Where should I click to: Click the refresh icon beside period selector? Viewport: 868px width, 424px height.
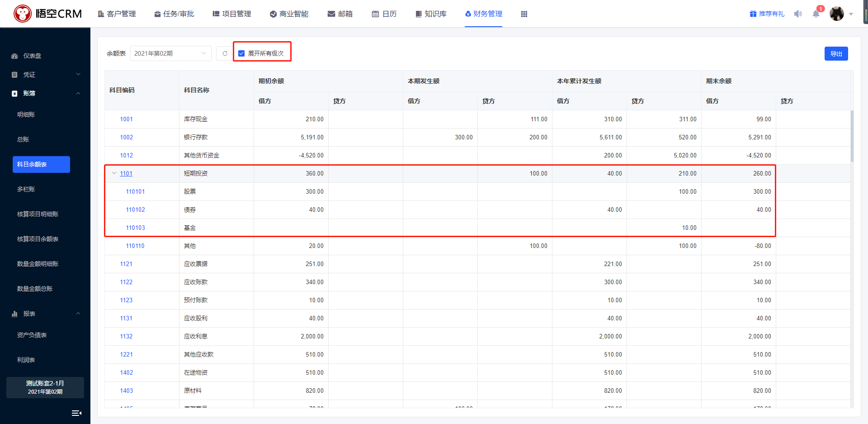click(225, 53)
